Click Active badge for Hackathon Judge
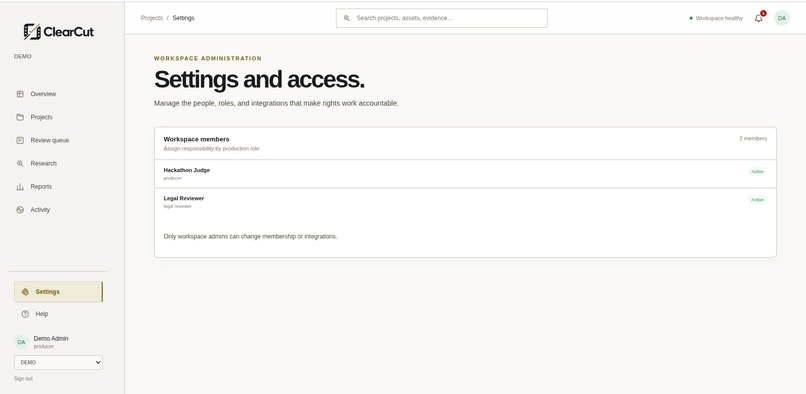The image size is (806, 394). pos(757,172)
